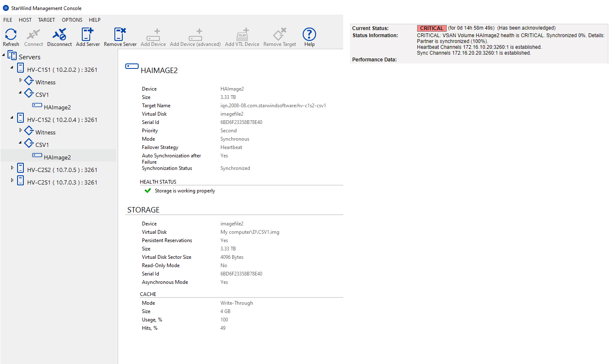The height and width of the screenshot is (364, 610).
Task: Click the "(Has been acknowledged)" status text
Action: tap(526, 28)
